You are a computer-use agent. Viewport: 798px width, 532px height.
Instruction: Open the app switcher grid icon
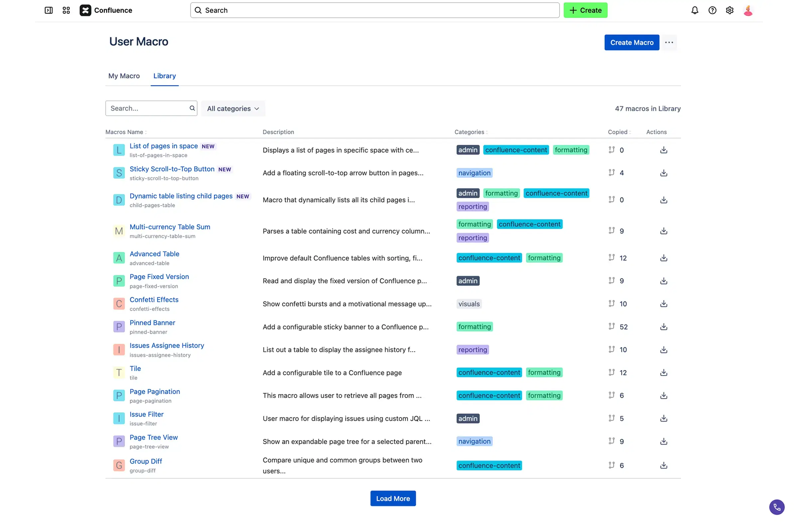(x=66, y=10)
